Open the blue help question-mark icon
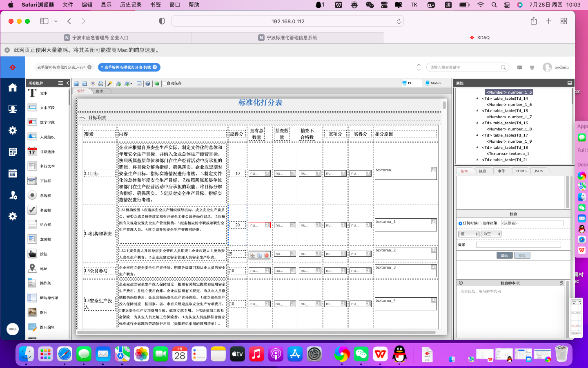 click(x=148, y=83)
